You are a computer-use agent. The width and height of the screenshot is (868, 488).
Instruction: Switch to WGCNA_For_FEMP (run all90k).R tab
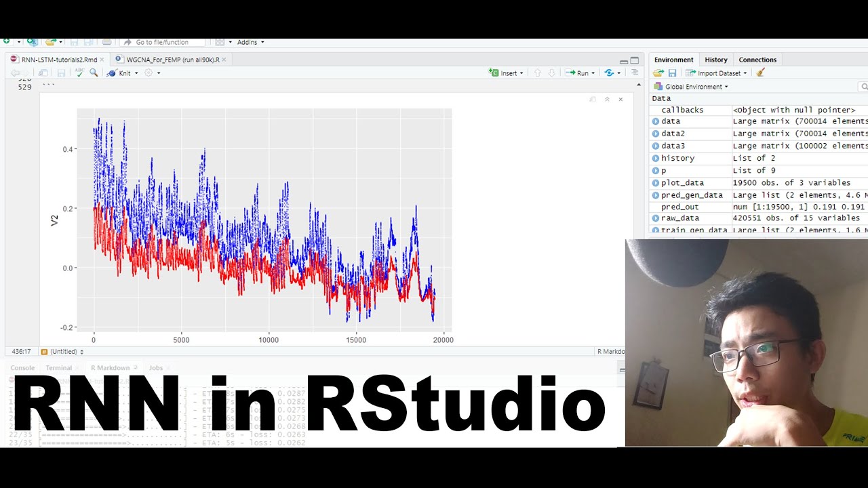[x=172, y=60]
